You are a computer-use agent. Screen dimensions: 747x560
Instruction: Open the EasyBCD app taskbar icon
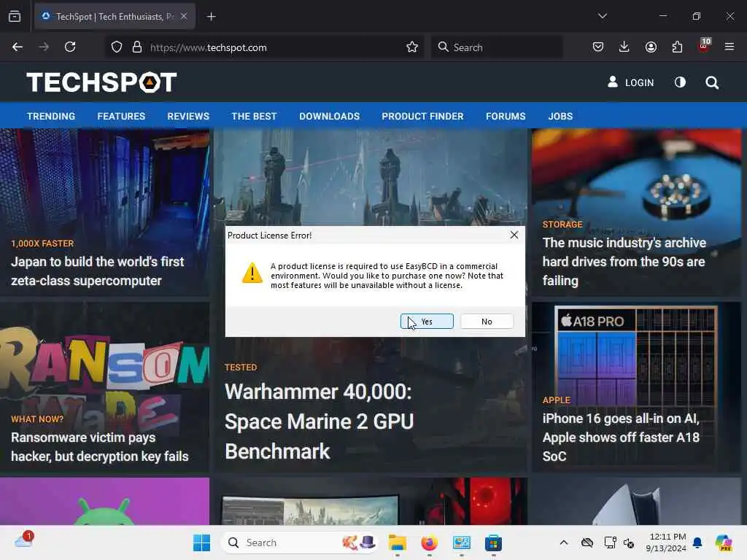tap(461, 542)
